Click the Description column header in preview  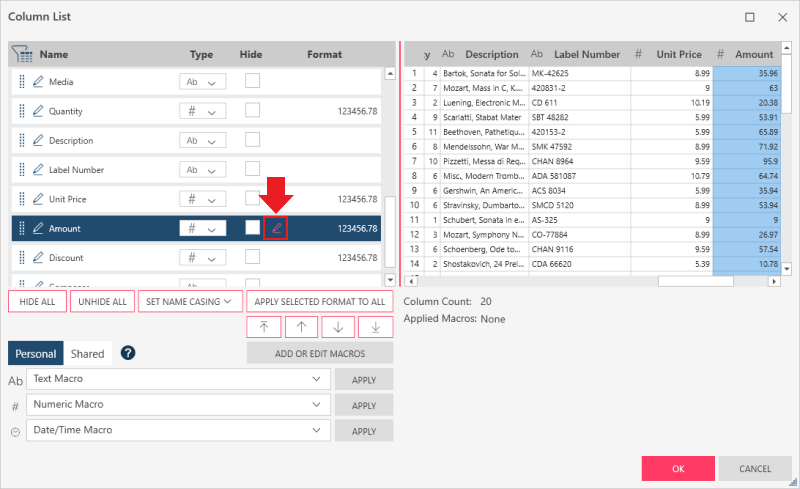coord(484,54)
